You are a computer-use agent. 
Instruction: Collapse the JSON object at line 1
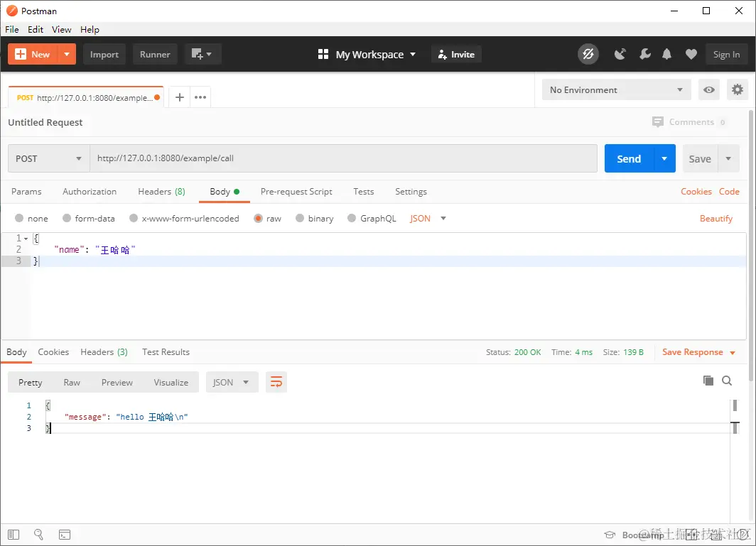pos(26,239)
